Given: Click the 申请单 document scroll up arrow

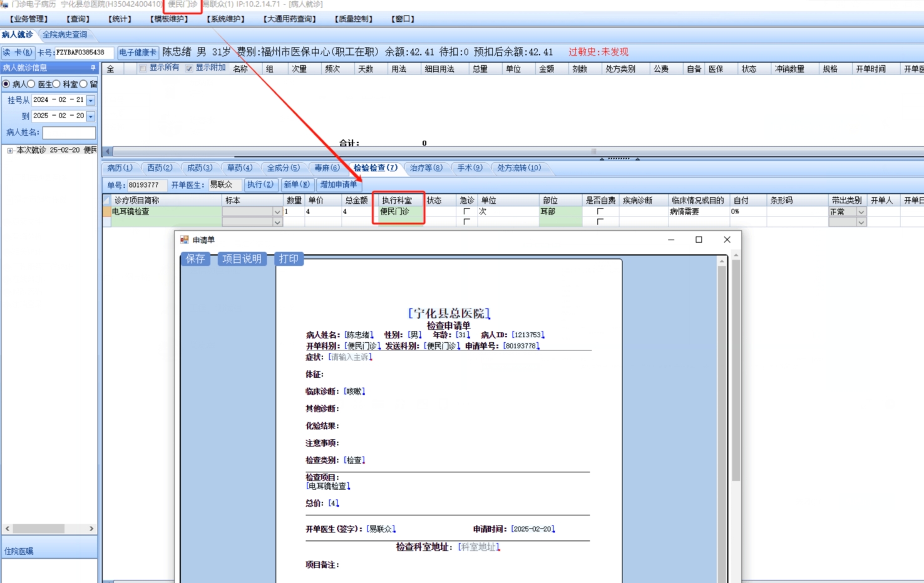Looking at the screenshot, I should point(722,261).
